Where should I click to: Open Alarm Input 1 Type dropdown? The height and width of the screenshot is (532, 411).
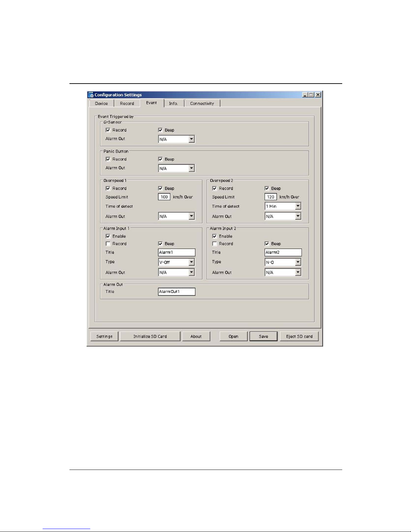pyautogui.click(x=176, y=262)
